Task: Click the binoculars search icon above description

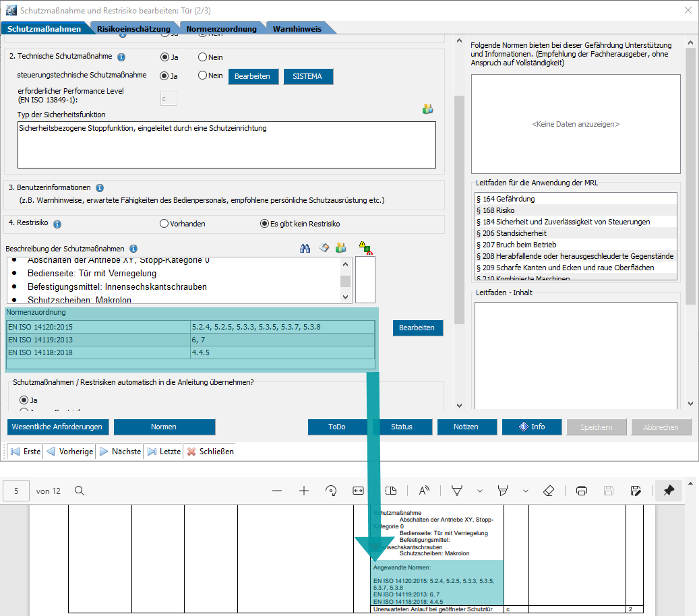Action: [x=305, y=248]
